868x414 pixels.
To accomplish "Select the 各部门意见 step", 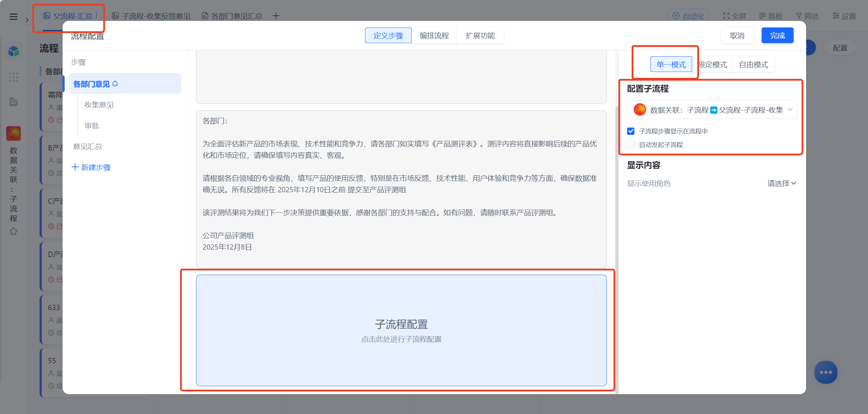I will [x=125, y=84].
